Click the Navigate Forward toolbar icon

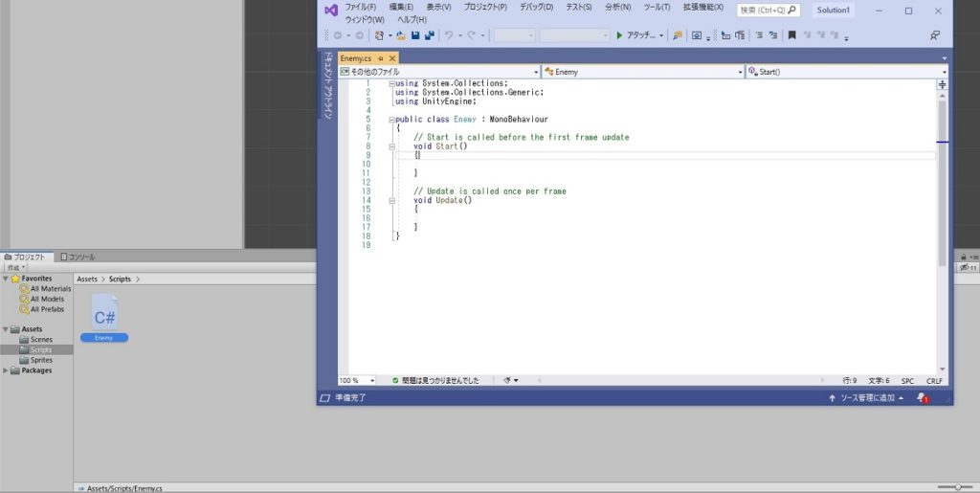coord(360,35)
